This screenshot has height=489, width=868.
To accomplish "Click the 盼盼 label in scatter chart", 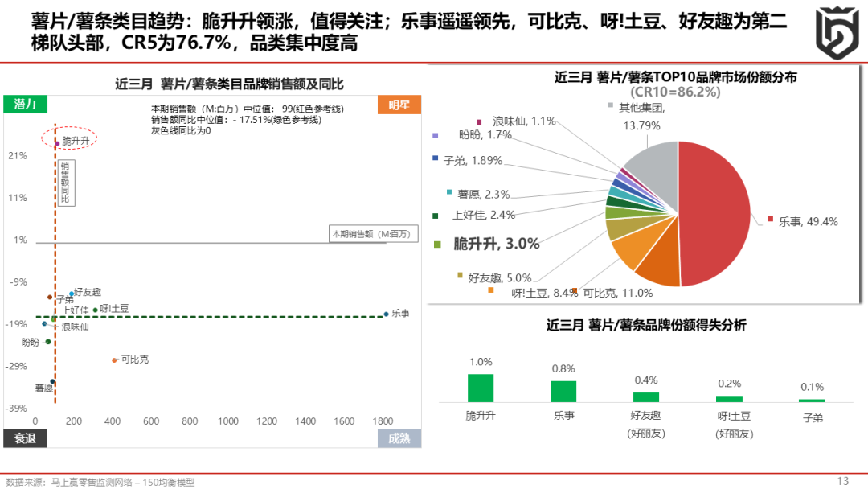I will coord(31,343).
